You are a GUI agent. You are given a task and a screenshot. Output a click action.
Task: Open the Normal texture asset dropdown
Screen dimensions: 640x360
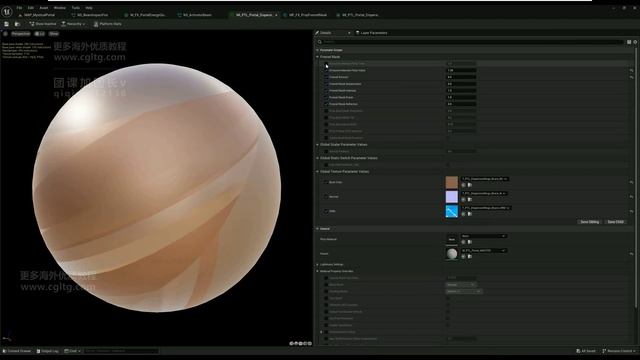coord(484,193)
